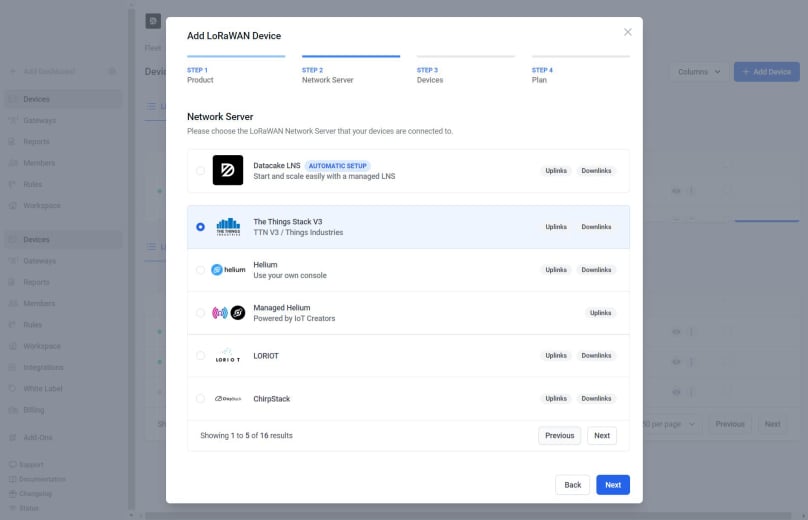Select the Helium radio button
Viewport: 808px width, 520px height.
(201, 270)
